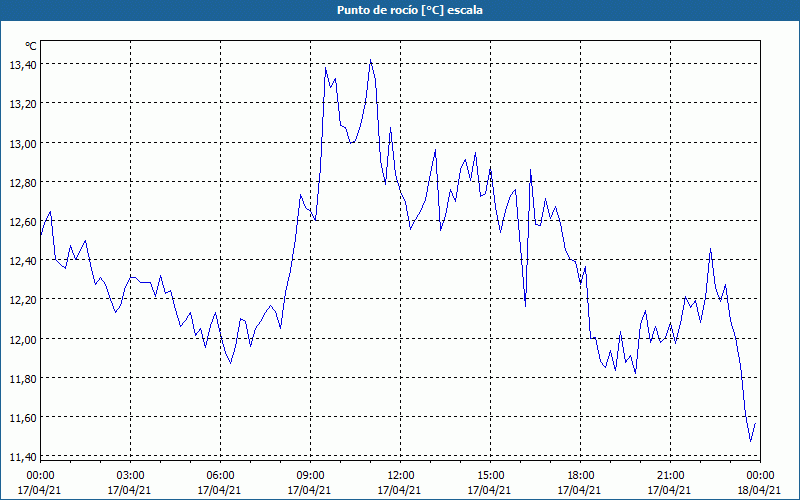Select the 13,20 y-axis value
This screenshot has width=800, height=500.
[22, 104]
